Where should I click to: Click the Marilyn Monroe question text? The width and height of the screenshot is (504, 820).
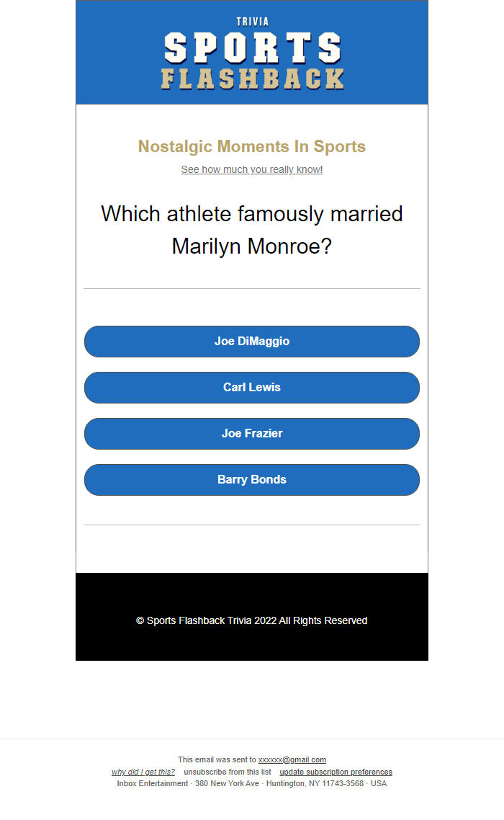(x=252, y=230)
